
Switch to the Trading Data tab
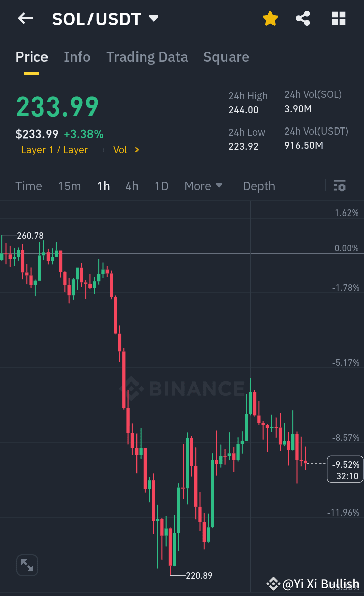coord(147,57)
